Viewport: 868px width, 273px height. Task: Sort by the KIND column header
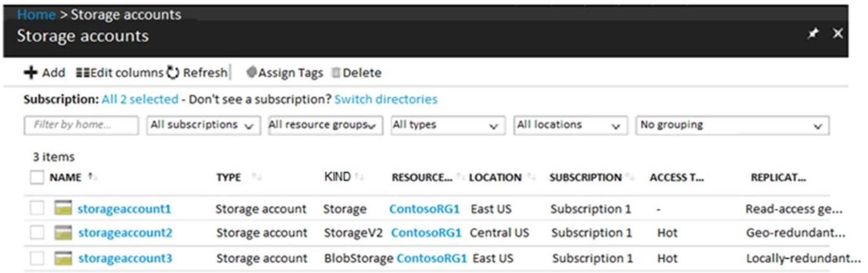338,177
